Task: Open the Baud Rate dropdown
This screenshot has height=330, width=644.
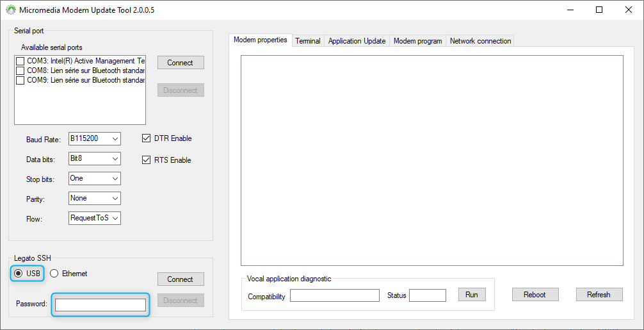Action: click(x=95, y=138)
